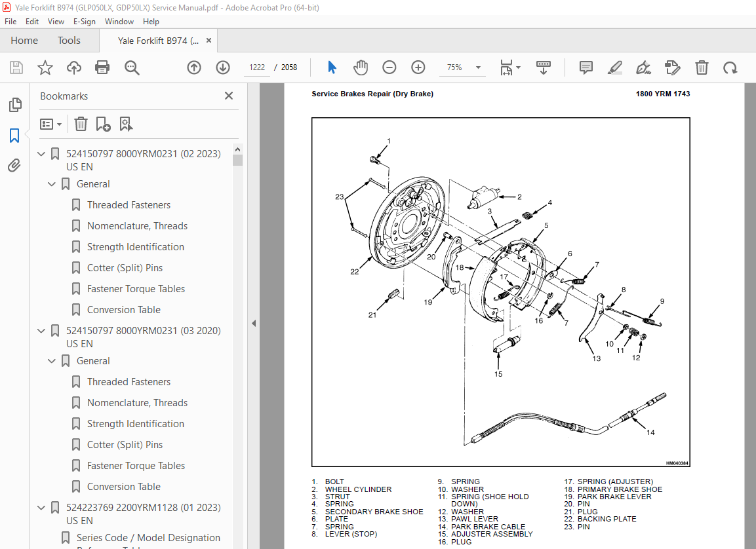The width and height of the screenshot is (756, 549).
Task: Go to first Threaded Fasteners bookmark
Action: tap(129, 205)
